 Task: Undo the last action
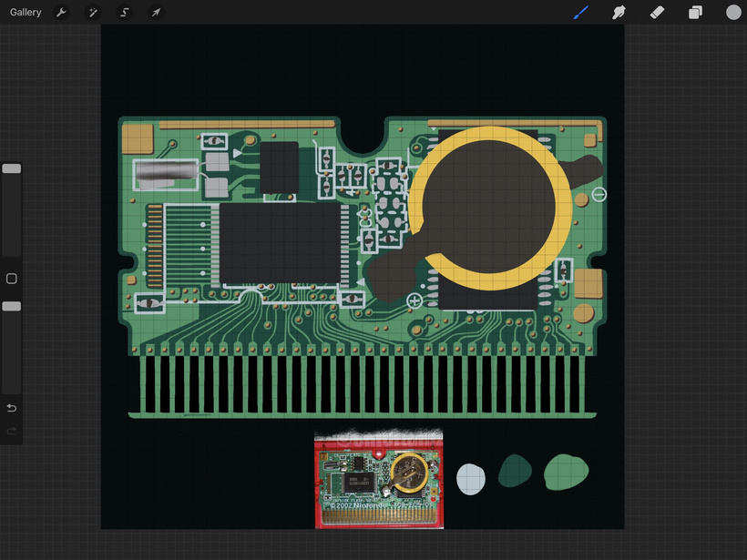point(12,408)
